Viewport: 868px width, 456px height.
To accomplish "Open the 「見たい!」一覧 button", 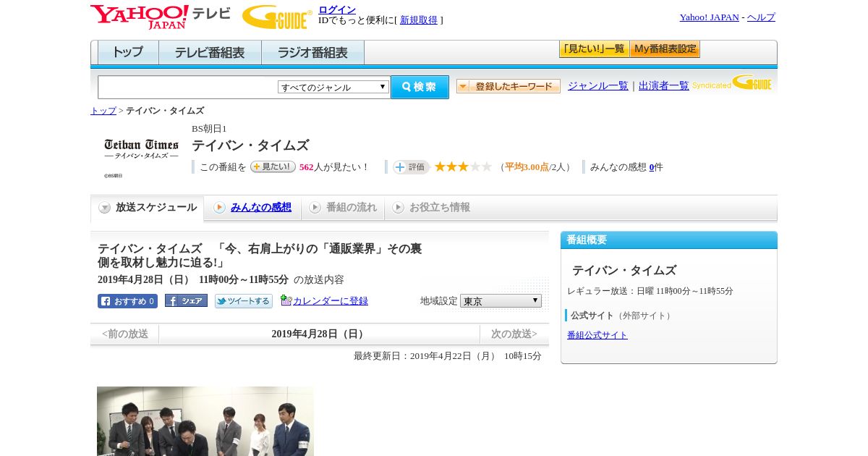I will (594, 49).
